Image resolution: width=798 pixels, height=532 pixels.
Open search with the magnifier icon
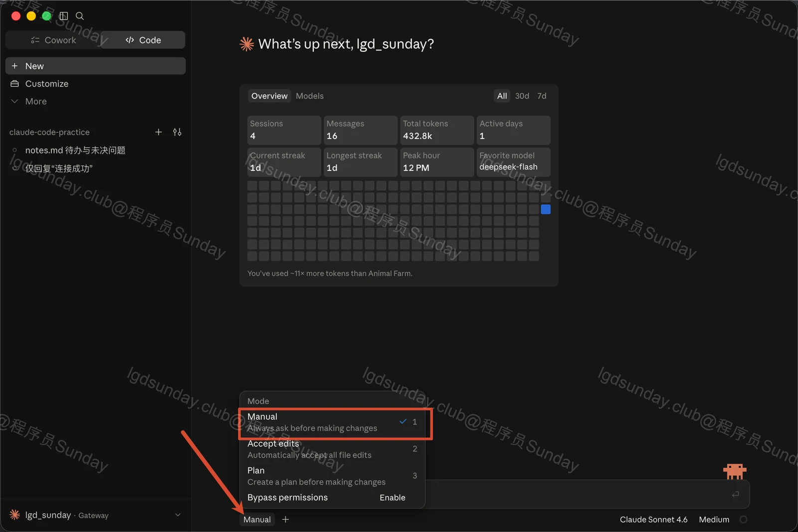[x=80, y=16]
